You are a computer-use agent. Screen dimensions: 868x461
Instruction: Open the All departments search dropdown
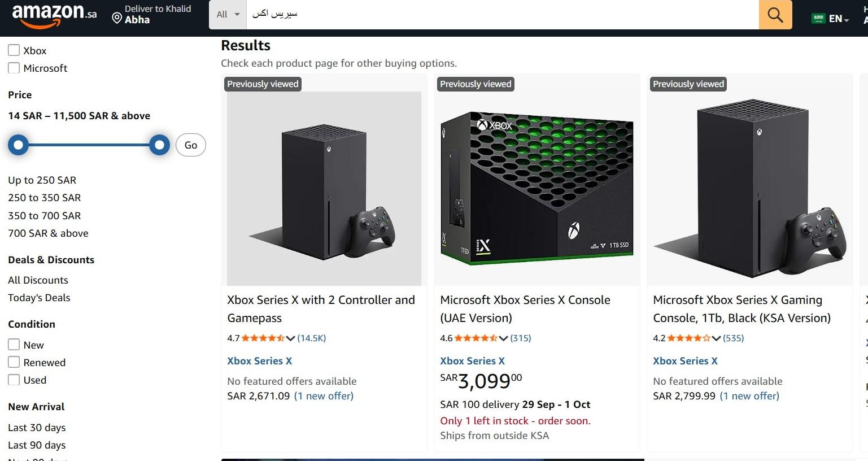(228, 15)
